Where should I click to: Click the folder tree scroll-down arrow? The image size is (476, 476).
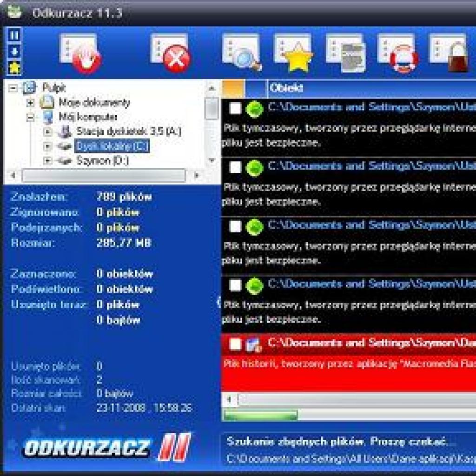pos(212,160)
